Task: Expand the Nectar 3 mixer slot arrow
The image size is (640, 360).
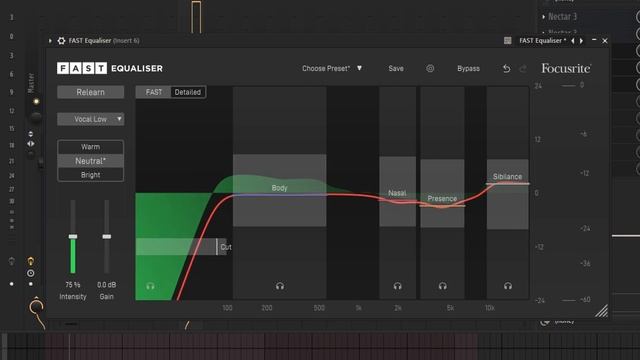Action: pyautogui.click(x=544, y=17)
